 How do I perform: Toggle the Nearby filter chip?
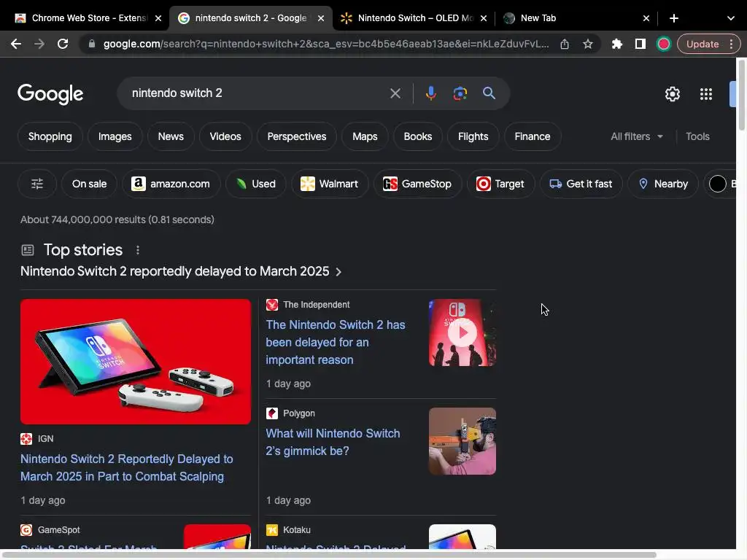(663, 184)
